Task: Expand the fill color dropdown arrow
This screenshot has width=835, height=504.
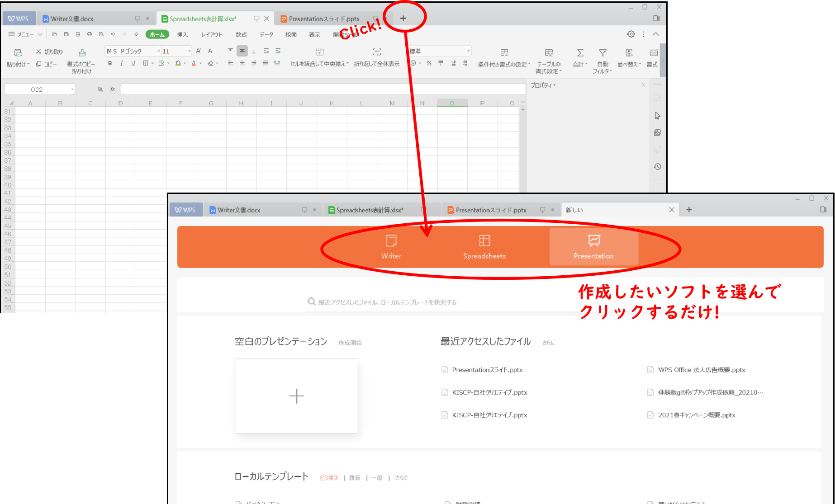Action: pos(185,63)
